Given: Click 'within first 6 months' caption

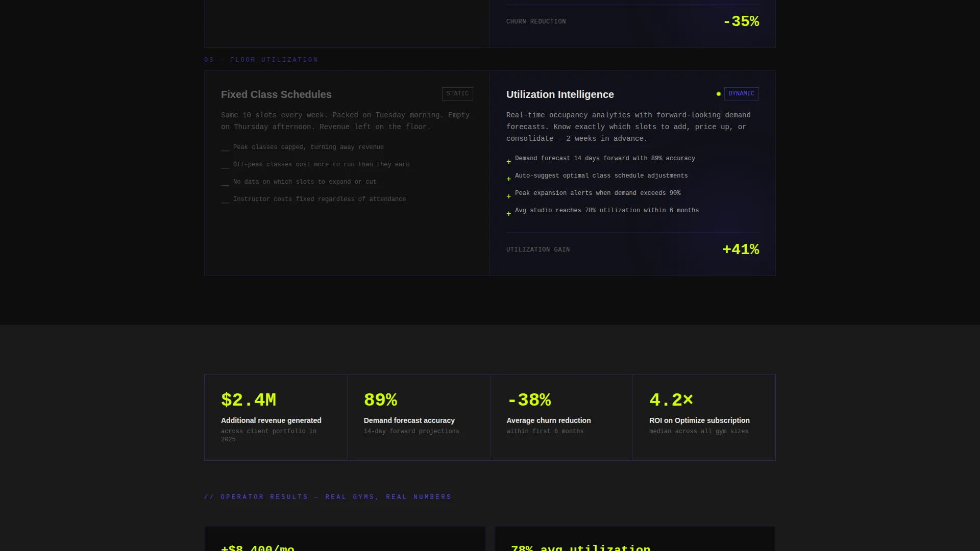Looking at the screenshot, I should pos(545,431).
